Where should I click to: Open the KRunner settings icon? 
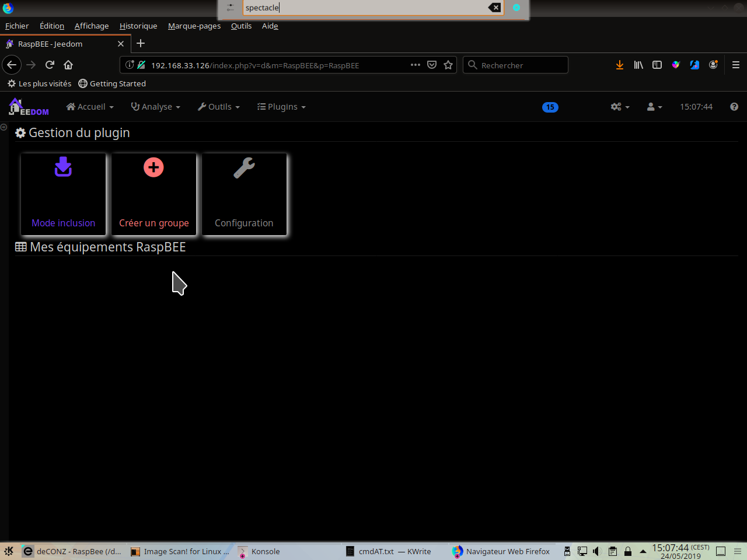pos(231,8)
